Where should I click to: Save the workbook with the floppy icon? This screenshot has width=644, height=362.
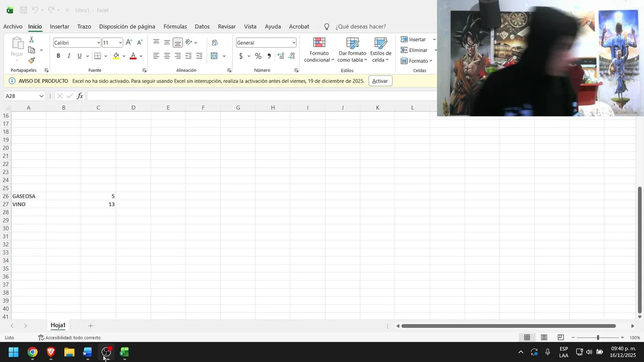(x=23, y=10)
